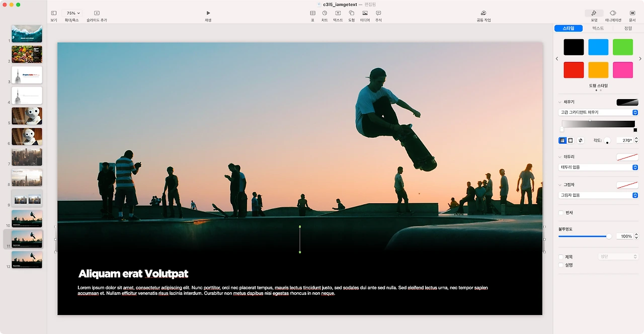Screen dimensions: 644x334
Task: Apply the pink shape style
Action: (623, 70)
